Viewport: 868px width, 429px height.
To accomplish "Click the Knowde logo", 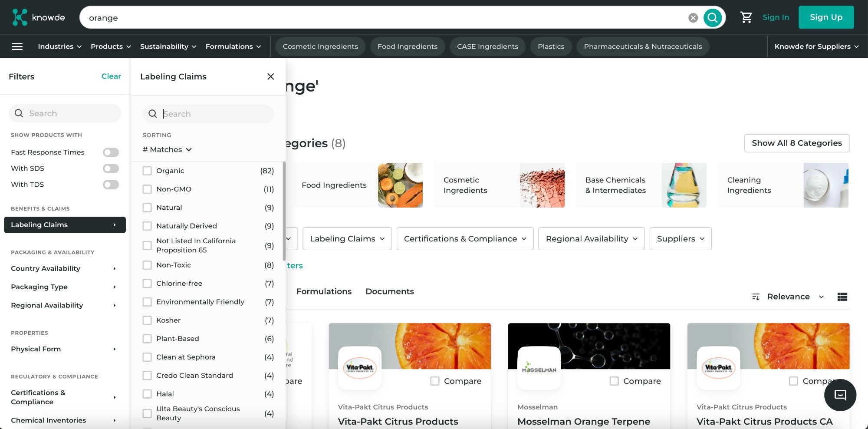I will tap(38, 17).
